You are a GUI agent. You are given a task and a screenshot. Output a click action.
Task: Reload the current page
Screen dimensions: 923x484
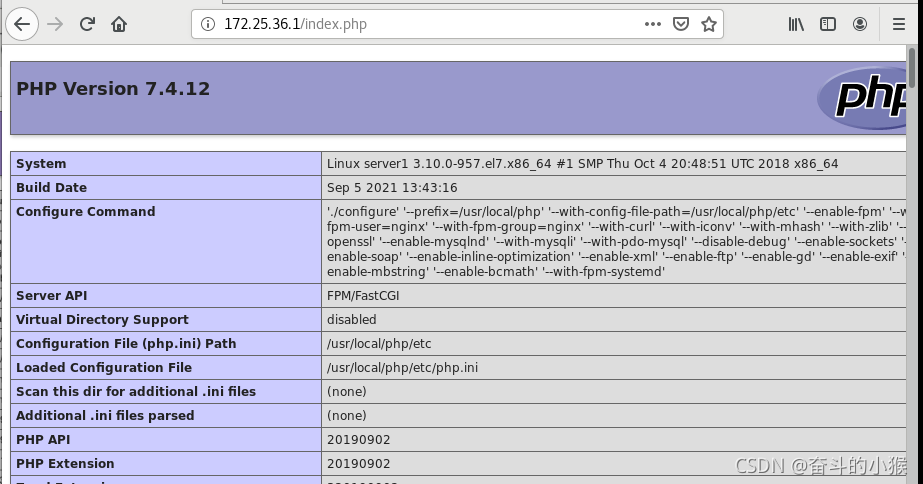(x=87, y=24)
